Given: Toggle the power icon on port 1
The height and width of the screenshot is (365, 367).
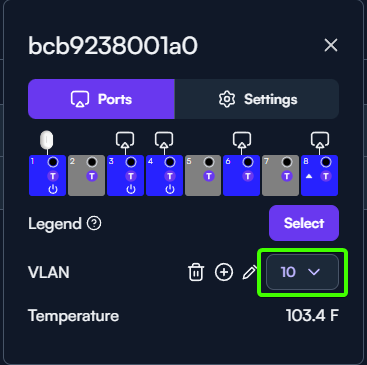Looking at the screenshot, I should pyautogui.click(x=53, y=189).
